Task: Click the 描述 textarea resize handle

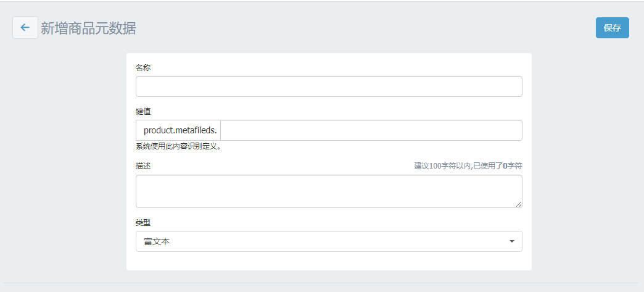Action: [519, 204]
